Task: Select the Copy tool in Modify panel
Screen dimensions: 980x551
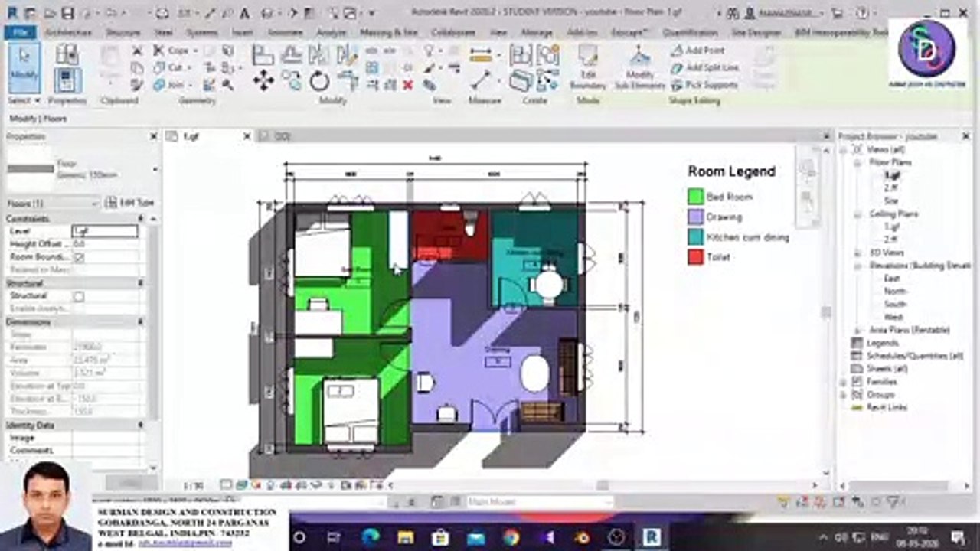Action: click(291, 79)
